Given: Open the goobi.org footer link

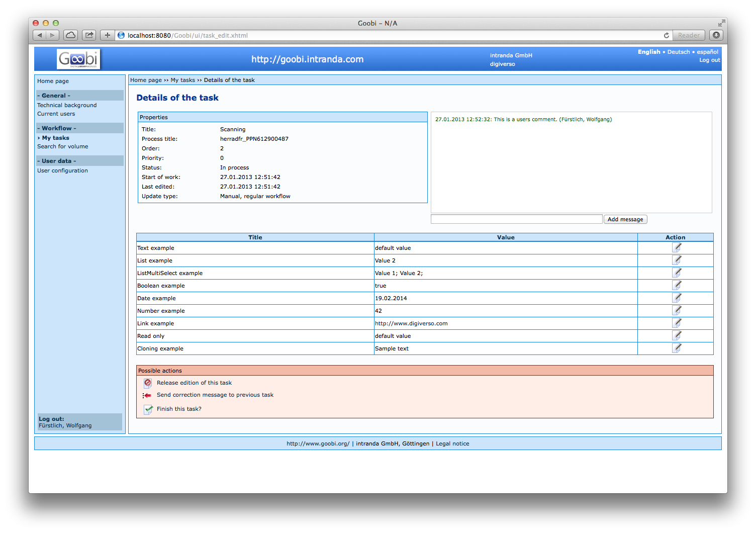Looking at the screenshot, I should pos(318,443).
